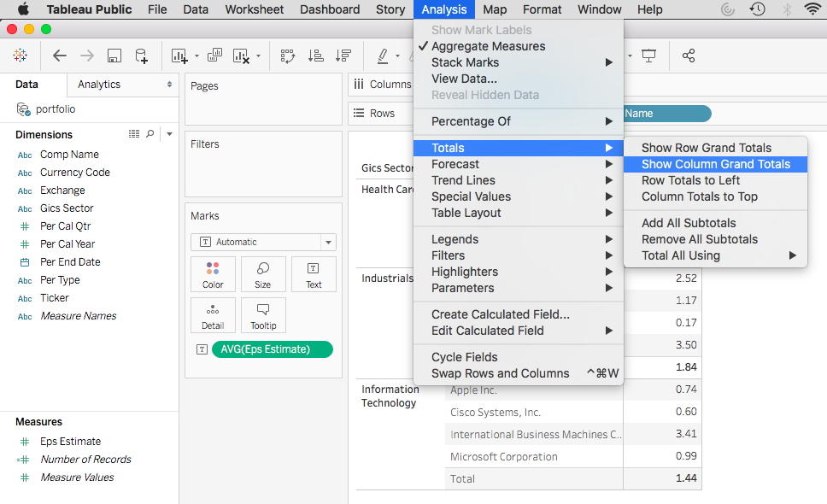Switch to the Analytics tab

pos(99,85)
